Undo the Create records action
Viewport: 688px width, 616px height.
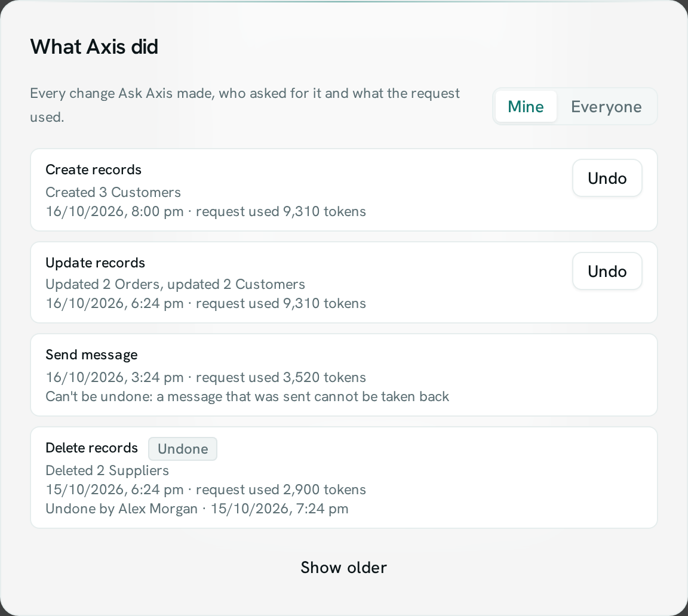click(x=607, y=178)
